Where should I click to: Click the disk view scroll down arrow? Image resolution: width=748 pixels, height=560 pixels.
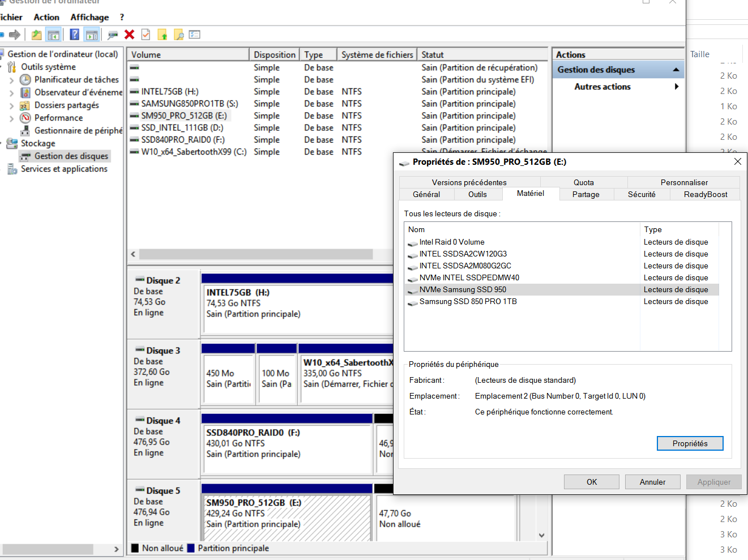[542, 535]
